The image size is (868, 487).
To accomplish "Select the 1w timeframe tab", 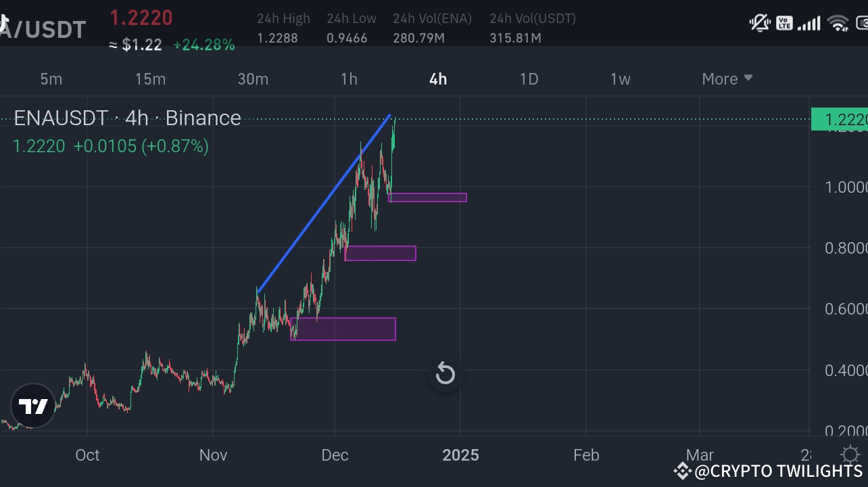I will (620, 78).
